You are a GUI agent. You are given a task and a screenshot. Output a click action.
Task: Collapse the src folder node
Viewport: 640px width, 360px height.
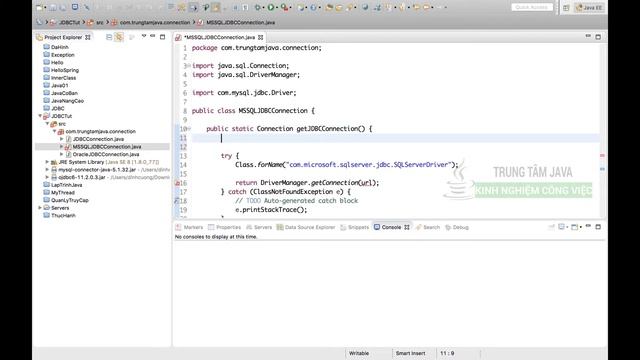(x=47, y=124)
